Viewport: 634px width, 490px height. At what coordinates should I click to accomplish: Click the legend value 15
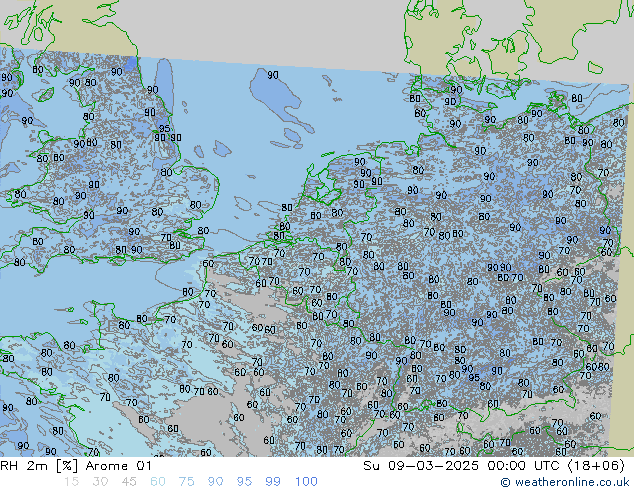pos(71,482)
